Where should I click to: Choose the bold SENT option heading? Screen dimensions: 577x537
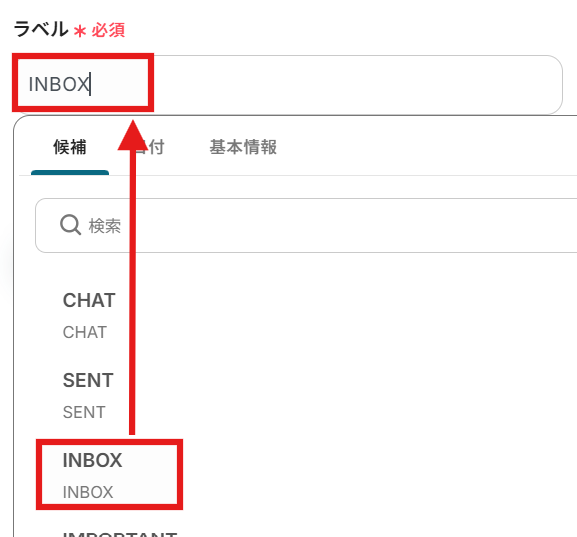tap(88, 380)
